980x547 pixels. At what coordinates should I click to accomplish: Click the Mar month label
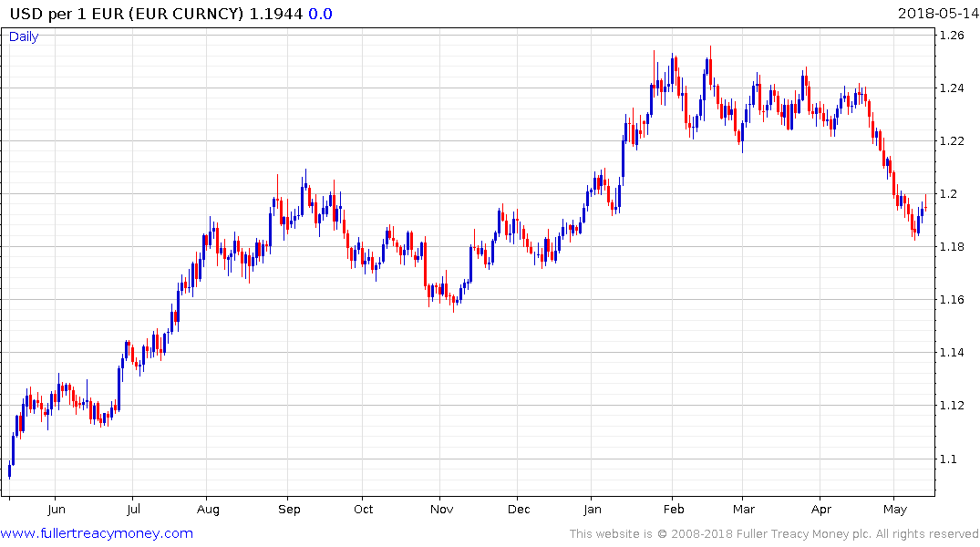click(x=744, y=510)
